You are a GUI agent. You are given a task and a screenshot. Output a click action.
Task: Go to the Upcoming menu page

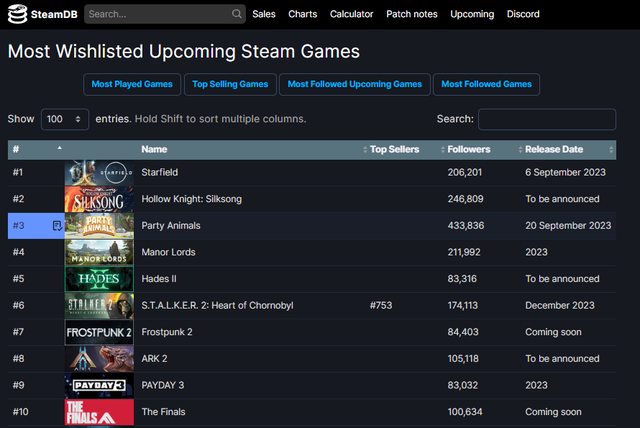coord(472,14)
